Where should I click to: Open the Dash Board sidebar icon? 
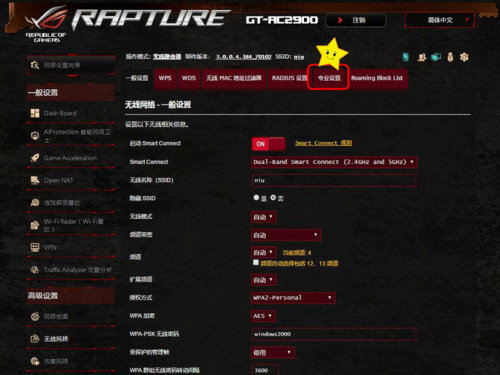click(x=35, y=113)
